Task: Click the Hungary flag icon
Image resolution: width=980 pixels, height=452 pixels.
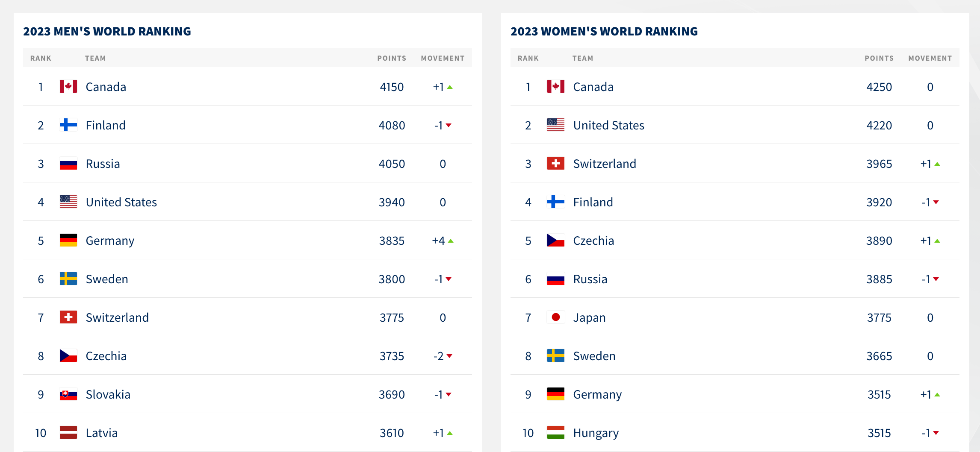Action: (x=556, y=432)
